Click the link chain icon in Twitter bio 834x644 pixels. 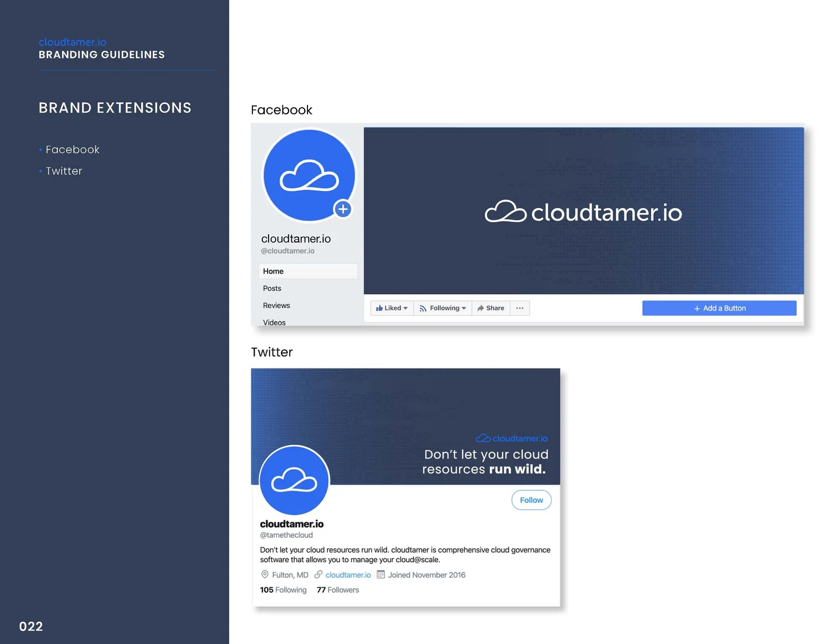[319, 575]
